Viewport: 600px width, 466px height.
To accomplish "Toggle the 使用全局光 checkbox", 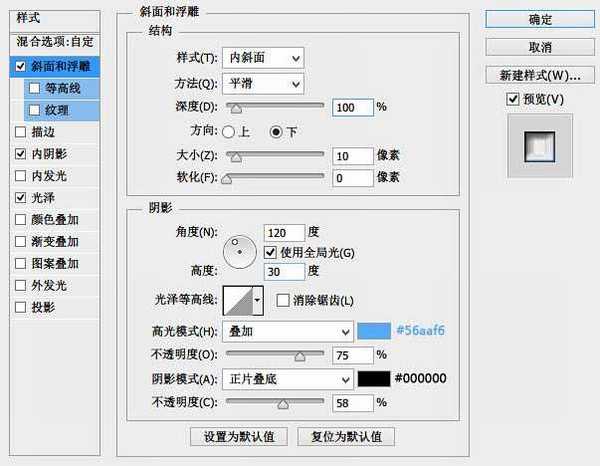I will tap(271, 252).
